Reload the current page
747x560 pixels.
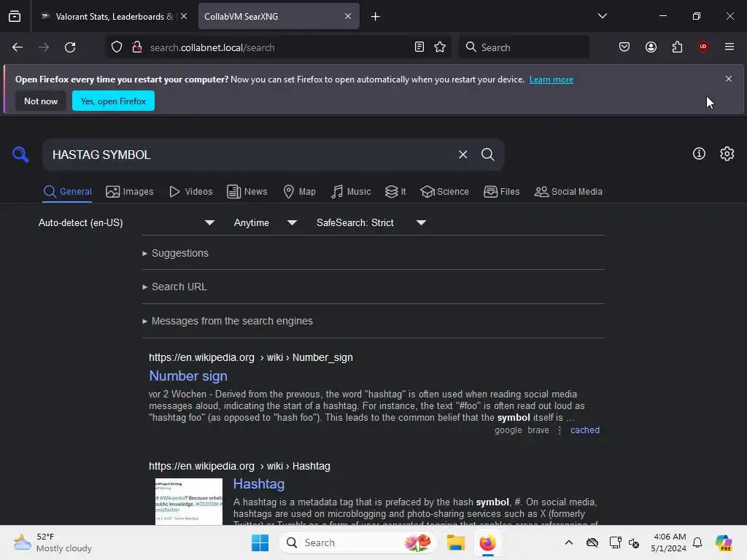[70, 47]
